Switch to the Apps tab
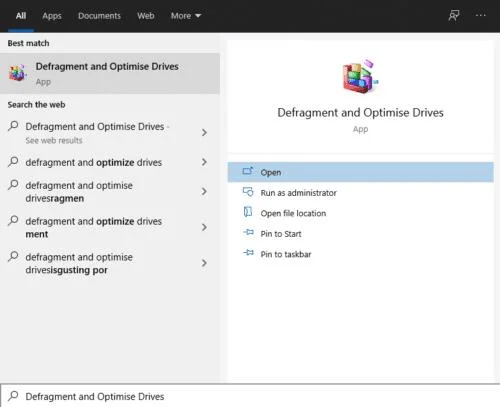 [x=52, y=16]
